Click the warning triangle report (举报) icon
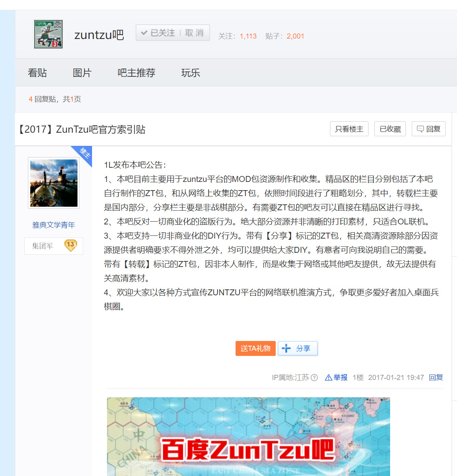The width and height of the screenshot is (457, 476). pos(328,377)
